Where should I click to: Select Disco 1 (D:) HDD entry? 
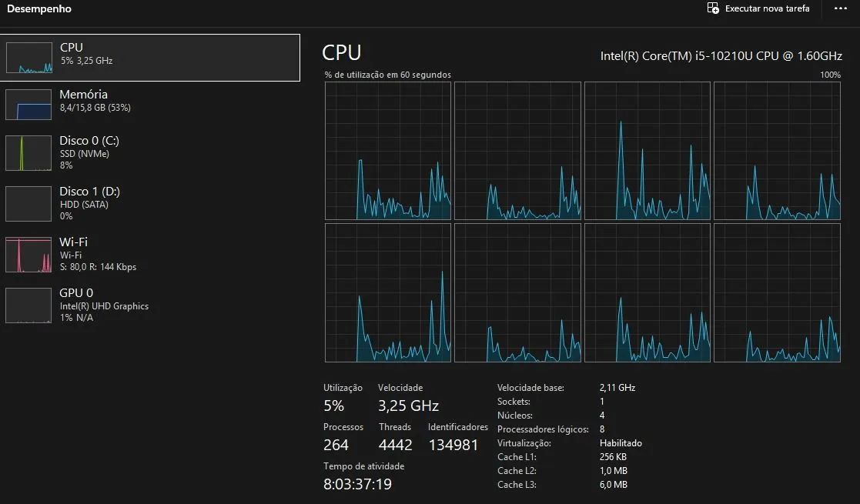pyautogui.click(x=149, y=203)
